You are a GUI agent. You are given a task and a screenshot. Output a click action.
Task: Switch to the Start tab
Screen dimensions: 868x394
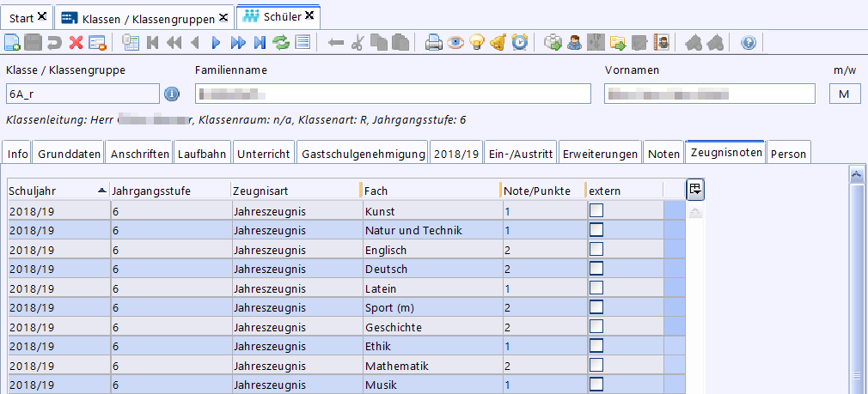click(x=28, y=18)
